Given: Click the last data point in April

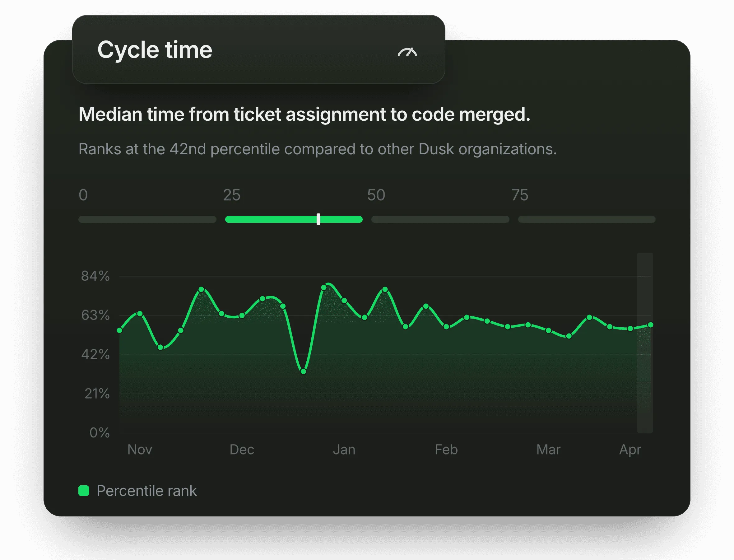Looking at the screenshot, I should 650,325.
